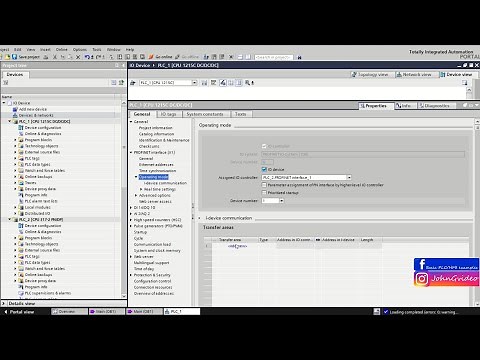480x360 pixels.
Task: Click the Cut scissors icon in the toolbar
Action: click(55, 57)
